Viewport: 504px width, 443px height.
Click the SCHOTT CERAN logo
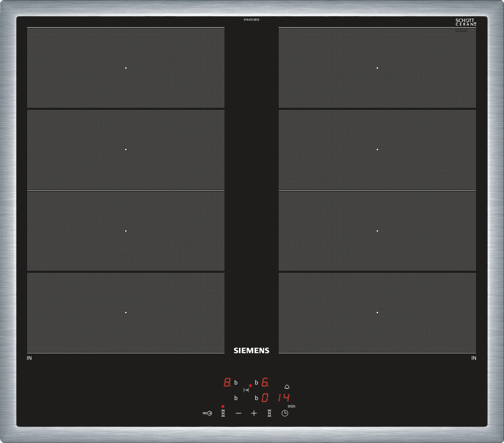pos(466,22)
